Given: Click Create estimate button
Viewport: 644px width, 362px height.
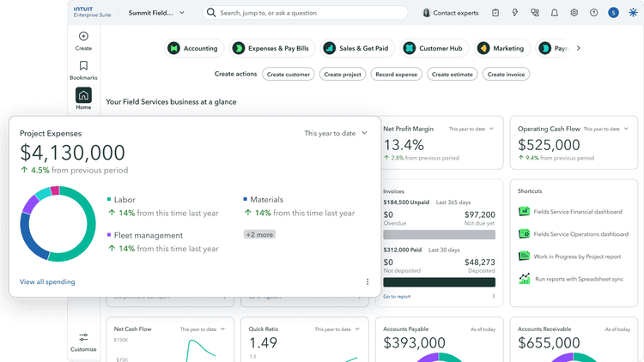Looking at the screenshot, I should [453, 75].
